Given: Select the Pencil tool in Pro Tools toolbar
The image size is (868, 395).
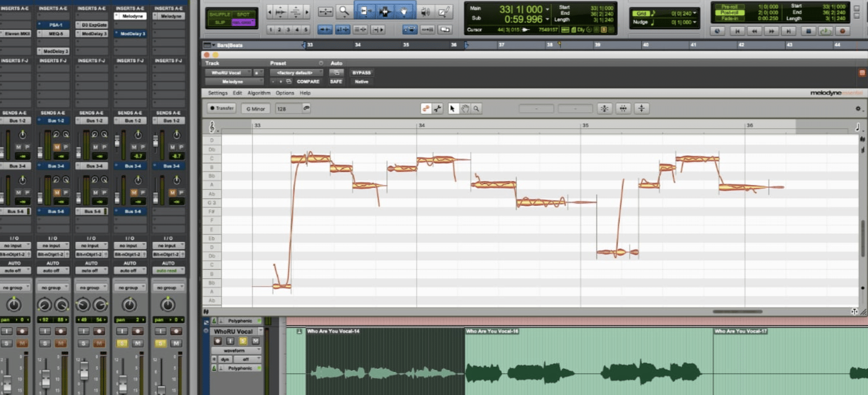Looking at the screenshot, I should (x=444, y=11).
